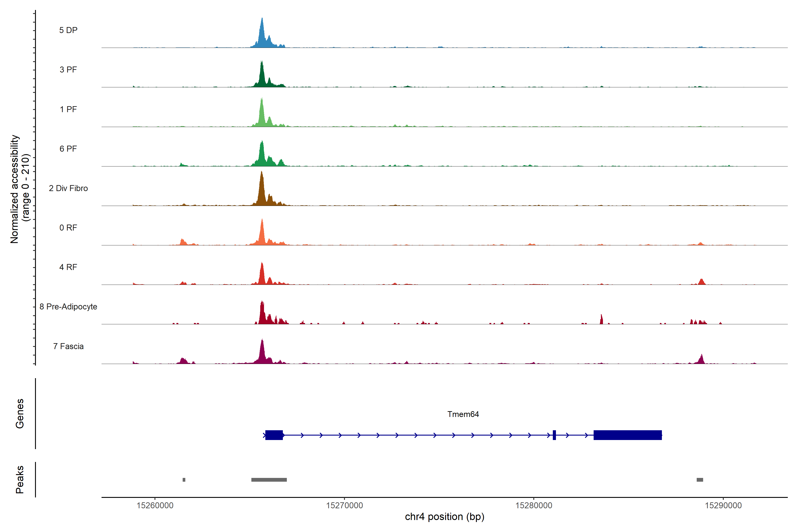The height and width of the screenshot is (532, 798).
Task: Click the 2 Div Fibro track label
Action: (68, 188)
